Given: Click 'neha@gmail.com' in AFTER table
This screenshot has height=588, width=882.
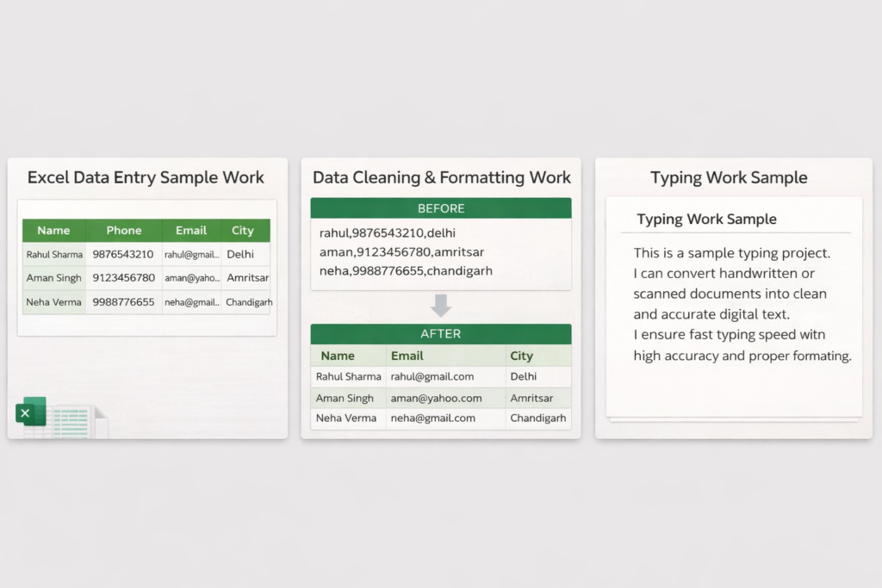Looking at the screenshot, I should coord(432,418).
